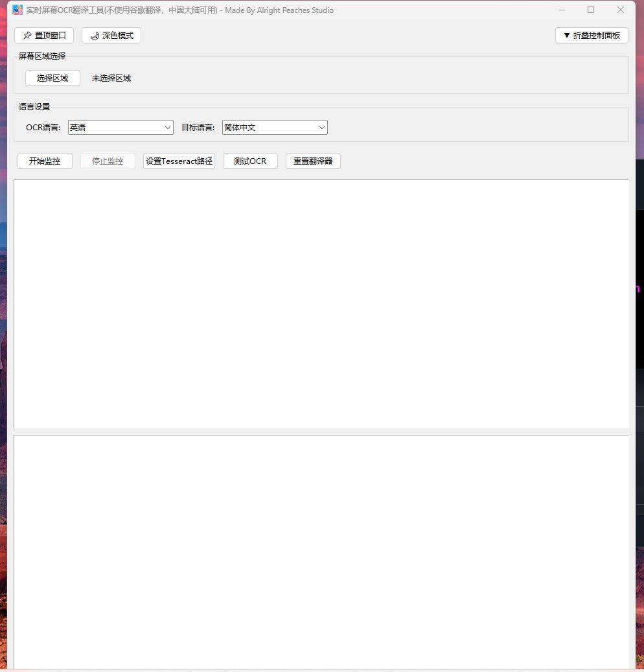
Task: Click inside the lower translation text area
Action: [321, 552]
